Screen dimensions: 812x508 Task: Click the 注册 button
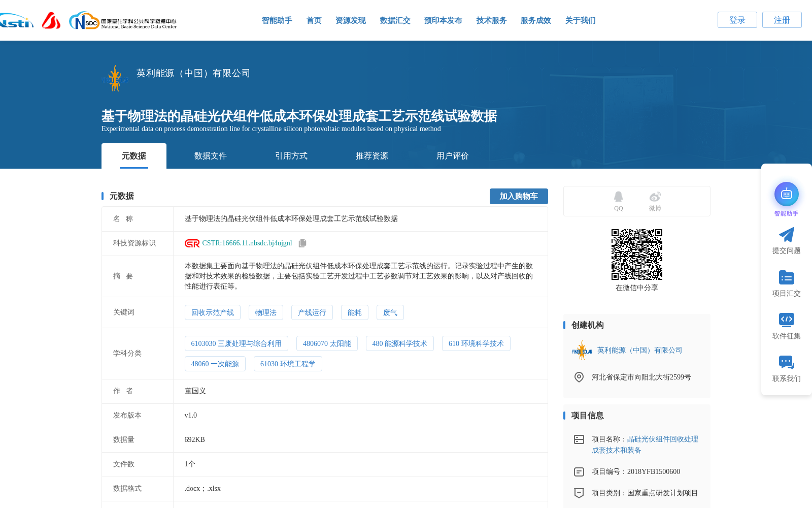[x=782, y=20]
